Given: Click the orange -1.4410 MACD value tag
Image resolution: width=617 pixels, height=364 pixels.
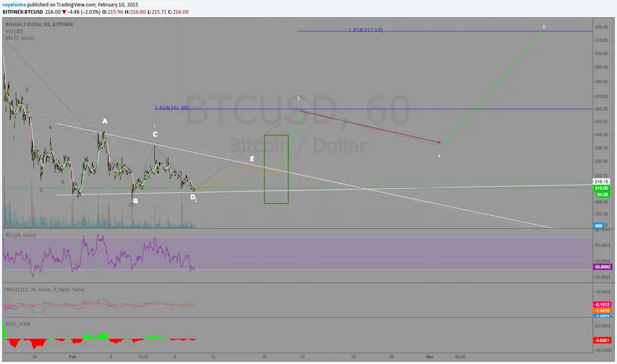Looking at the screenshot, I should point(602,311).
